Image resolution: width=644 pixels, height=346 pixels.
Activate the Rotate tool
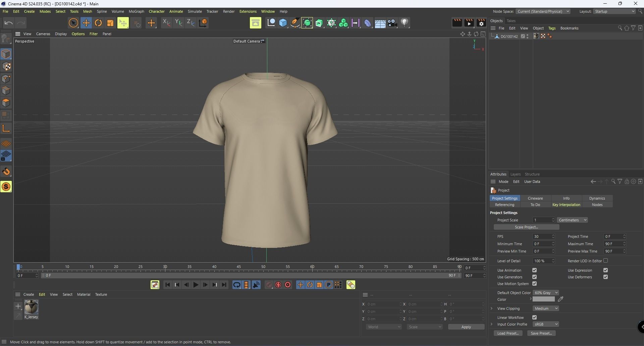(x=98, y=23)
